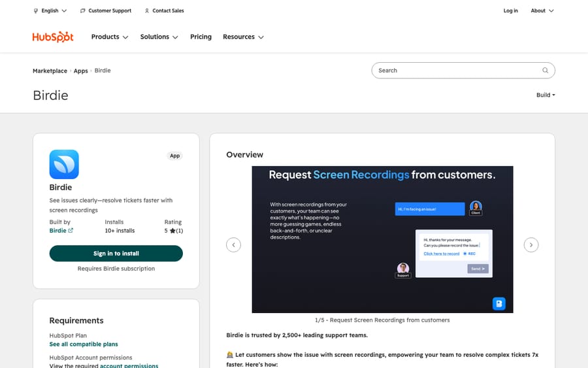This screenshot has width=588, height=368.
Task: Go to previous carousel slide
Action: tap(233, 244)
